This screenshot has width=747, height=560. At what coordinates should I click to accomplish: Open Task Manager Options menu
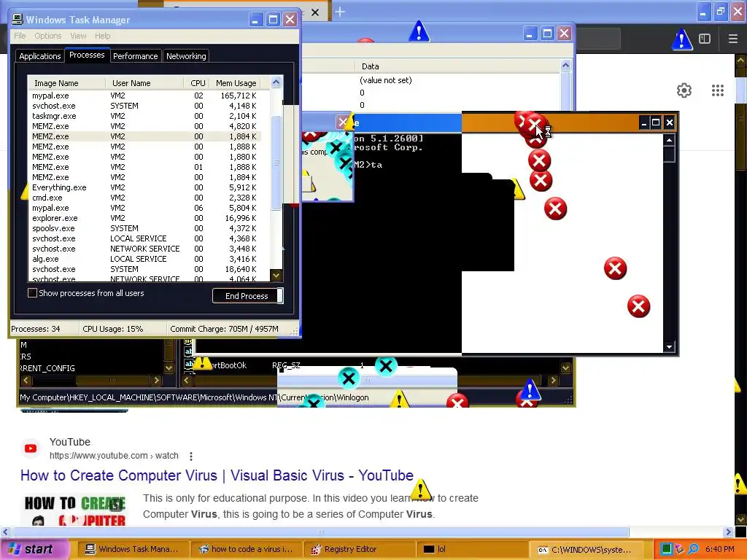47,36
